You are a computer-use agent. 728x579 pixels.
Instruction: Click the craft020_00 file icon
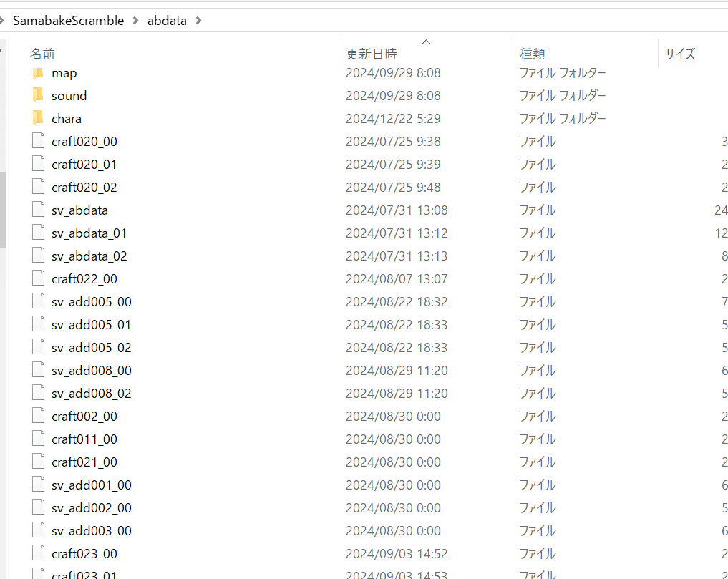pyautogui.click(x=38, y=141)
